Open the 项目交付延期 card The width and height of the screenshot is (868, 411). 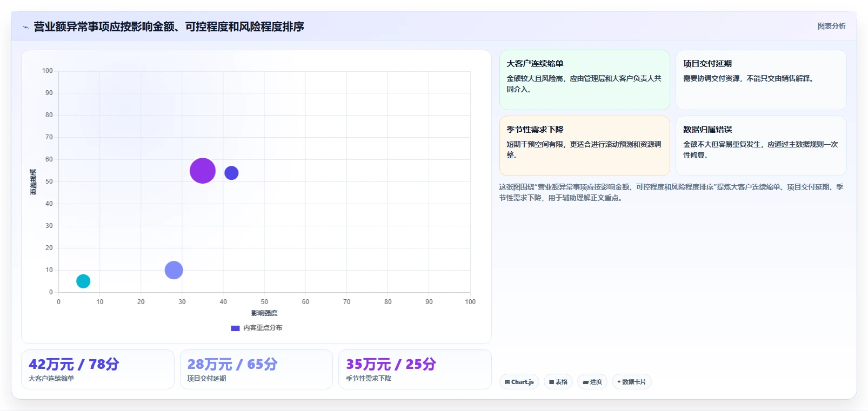(761, 80)
